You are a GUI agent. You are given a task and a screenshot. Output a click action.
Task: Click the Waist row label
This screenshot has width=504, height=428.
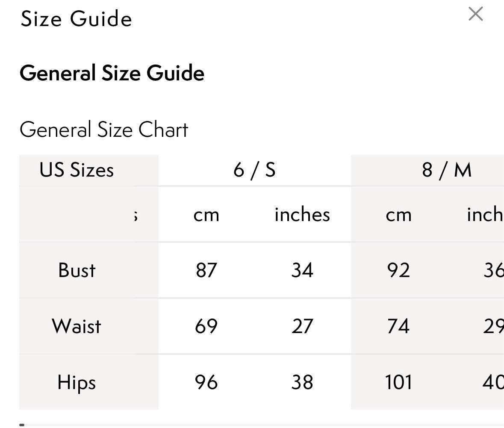click(x=77, y=326)
